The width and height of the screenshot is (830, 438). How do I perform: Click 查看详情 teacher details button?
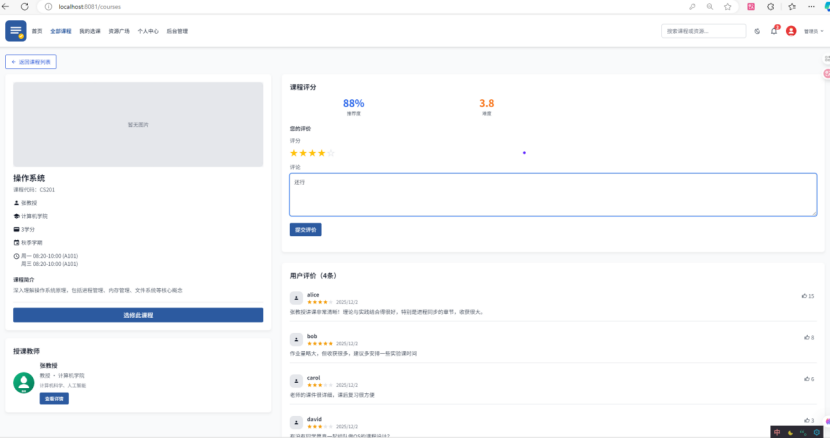pos(54,398)
